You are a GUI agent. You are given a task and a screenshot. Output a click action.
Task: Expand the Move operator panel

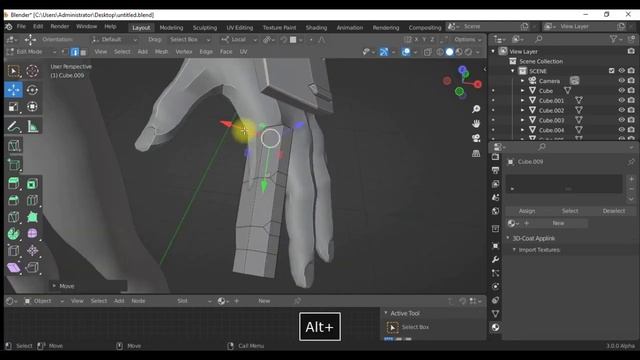click(x=54, y=286)
